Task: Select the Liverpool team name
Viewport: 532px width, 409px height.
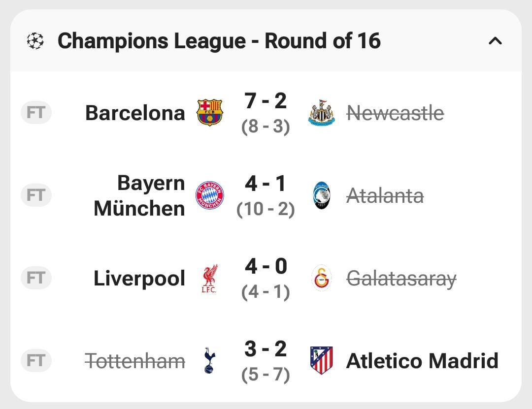Action: click(139, 279)
